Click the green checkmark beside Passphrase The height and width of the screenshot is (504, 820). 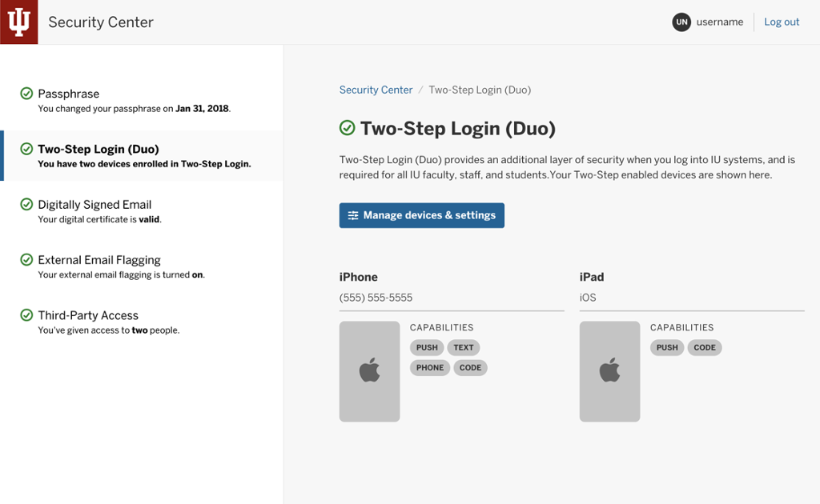[26, 94]
